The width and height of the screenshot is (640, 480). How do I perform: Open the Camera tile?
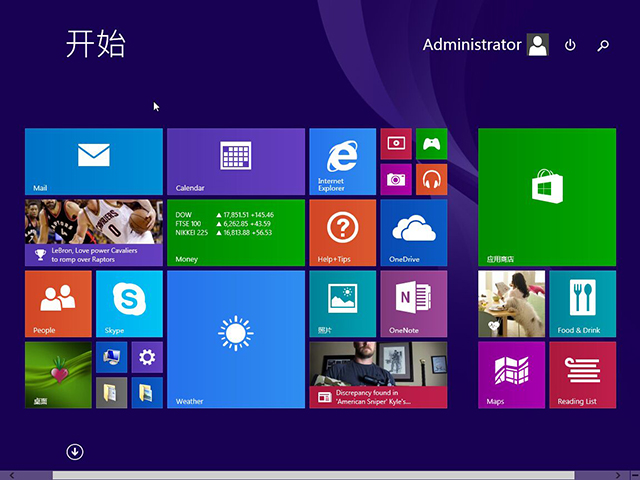(396, 179)
